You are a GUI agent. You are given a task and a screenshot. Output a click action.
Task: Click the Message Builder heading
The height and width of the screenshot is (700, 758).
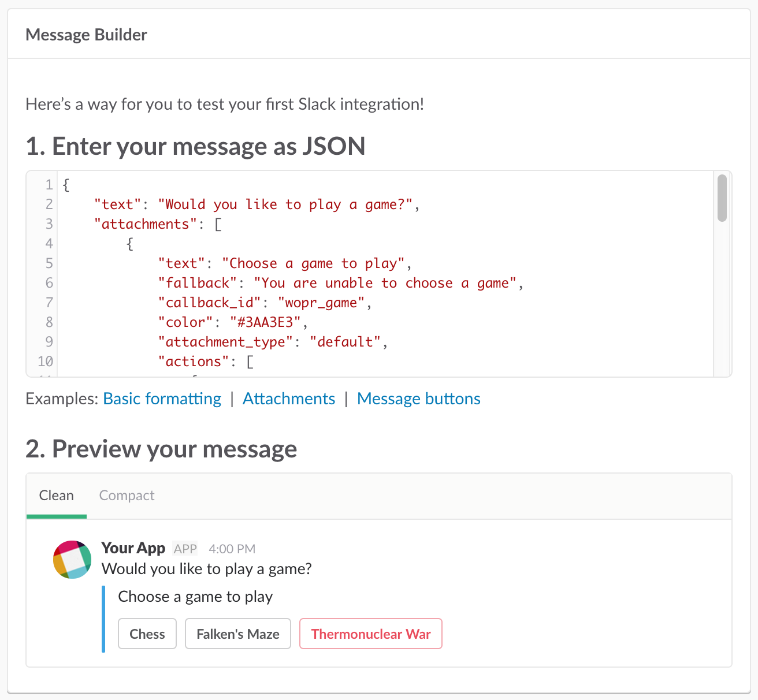(x=86, y=34)
